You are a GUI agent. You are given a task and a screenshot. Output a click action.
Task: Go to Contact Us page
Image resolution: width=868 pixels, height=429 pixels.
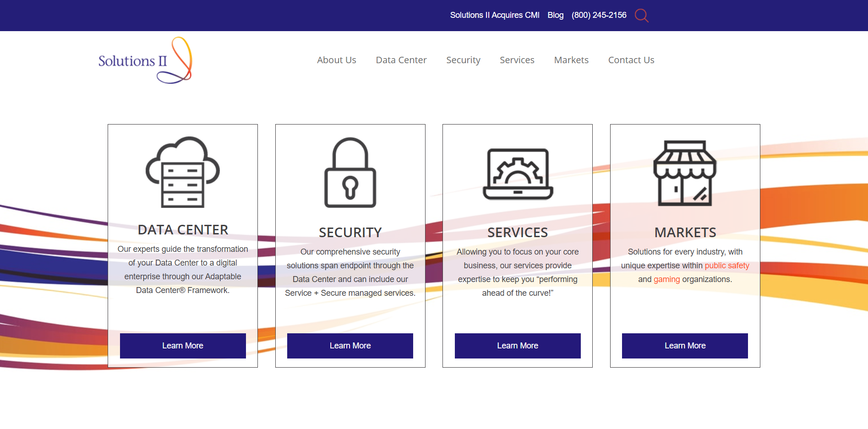(x=631, y=60)
